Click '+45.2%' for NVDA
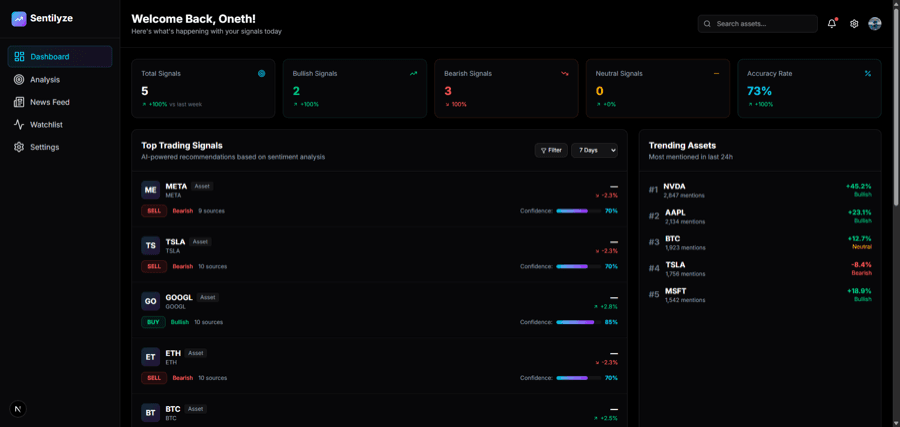Image resolution: width=900 pixels, height=427 pixels. coord(859,186)
